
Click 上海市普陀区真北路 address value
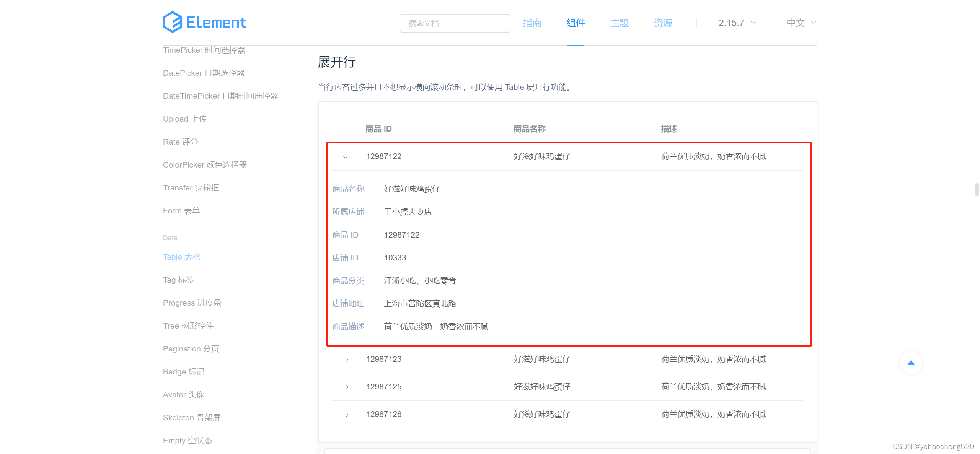tap(420, 304)
